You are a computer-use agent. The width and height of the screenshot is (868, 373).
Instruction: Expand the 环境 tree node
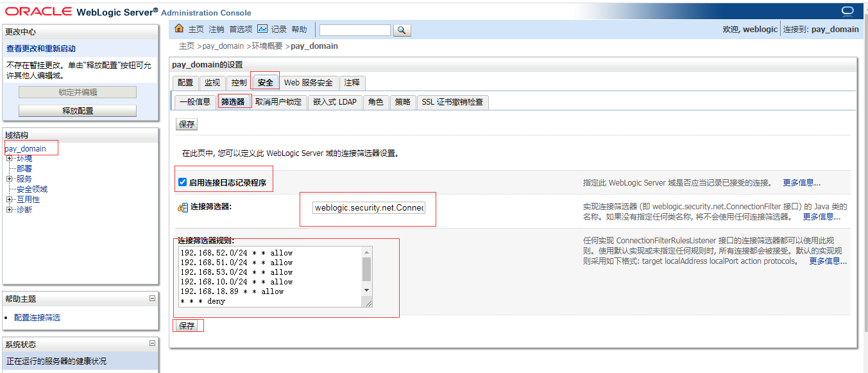[x=9, y=158]
